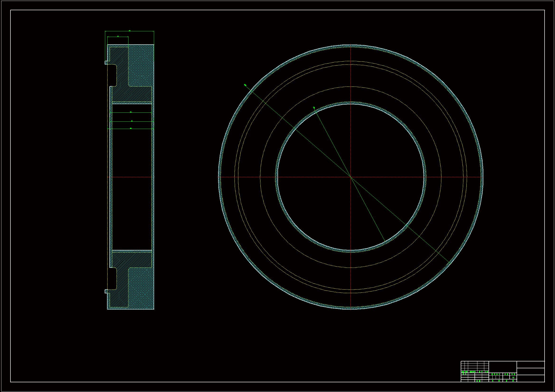Select the innermost yellow dashed hidden circle
Screen dimensions: 555x392
[x=414, y=113]
